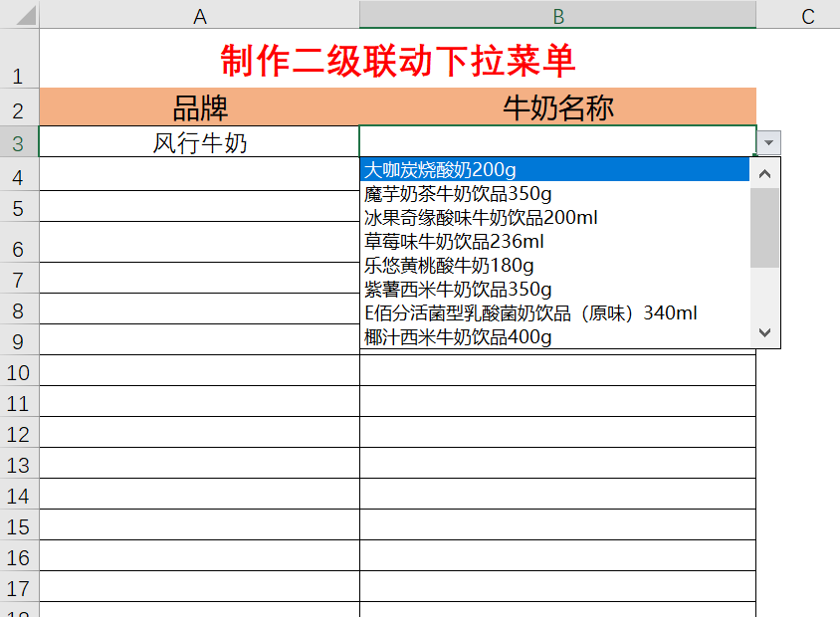Select row 13 header
This screenshot has width=840, height=617.
tap(19, 464)
